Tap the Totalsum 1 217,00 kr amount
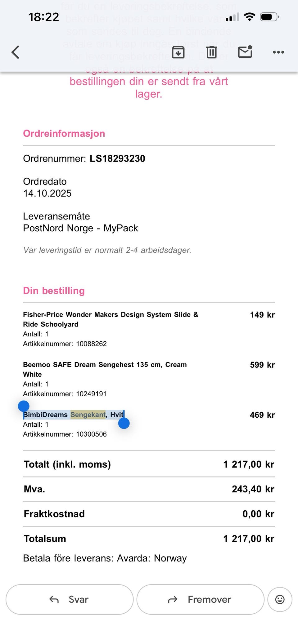The width and height of the screenshot is (298, 644). pyautogui.click(x=249, y=539)
